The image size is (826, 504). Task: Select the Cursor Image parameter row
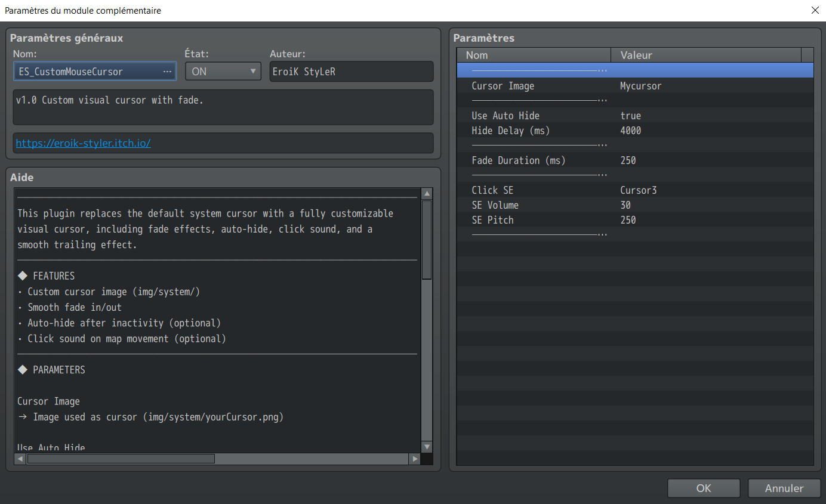pos(635,86)
